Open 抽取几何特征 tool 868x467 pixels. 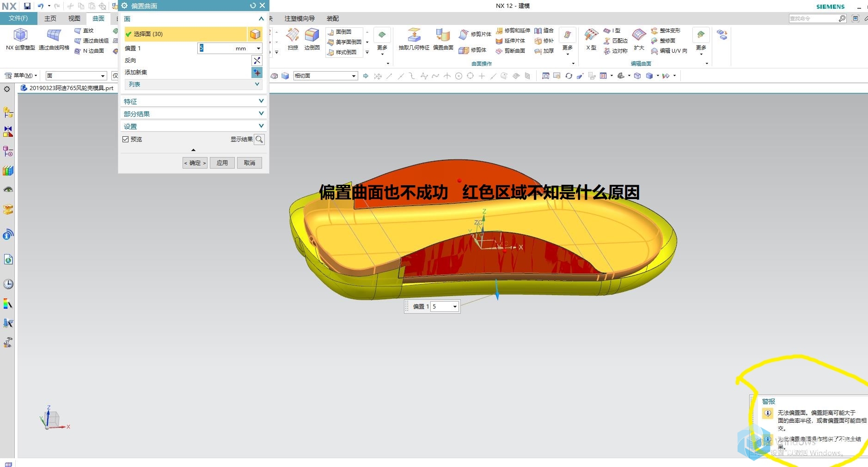pos(414,39)
